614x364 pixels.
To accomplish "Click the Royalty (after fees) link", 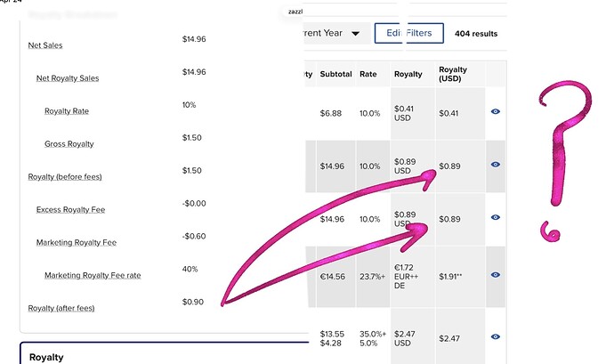I will [x=61, y=308].
